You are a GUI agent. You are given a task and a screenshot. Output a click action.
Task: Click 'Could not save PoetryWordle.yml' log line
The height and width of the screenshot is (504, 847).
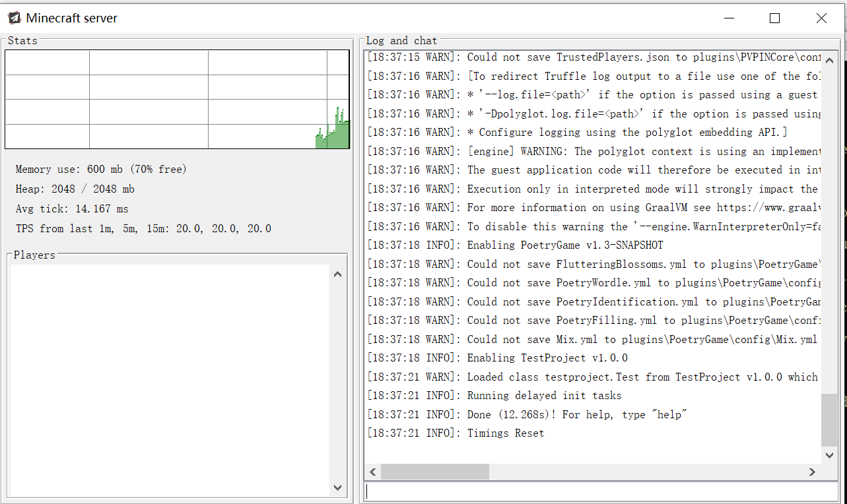point(594,282)
